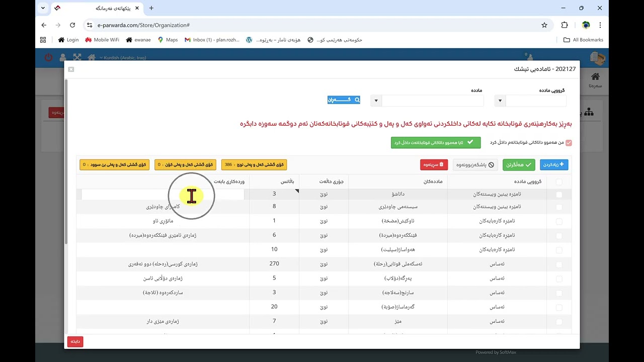This screenshot has width=644, height=362.
Task: Open the All Bookmarks folder
Action: 583,40
